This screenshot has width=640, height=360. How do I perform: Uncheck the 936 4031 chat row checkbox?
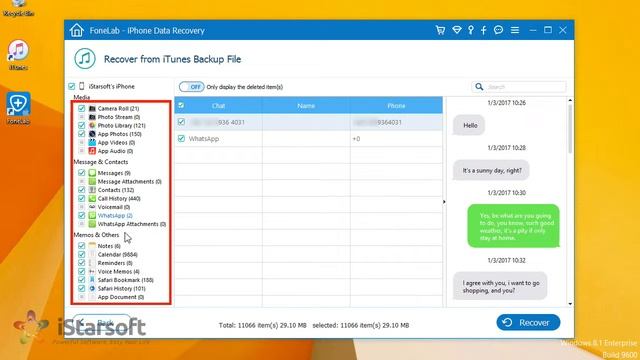pyautogui.click(x=181, y=122)
